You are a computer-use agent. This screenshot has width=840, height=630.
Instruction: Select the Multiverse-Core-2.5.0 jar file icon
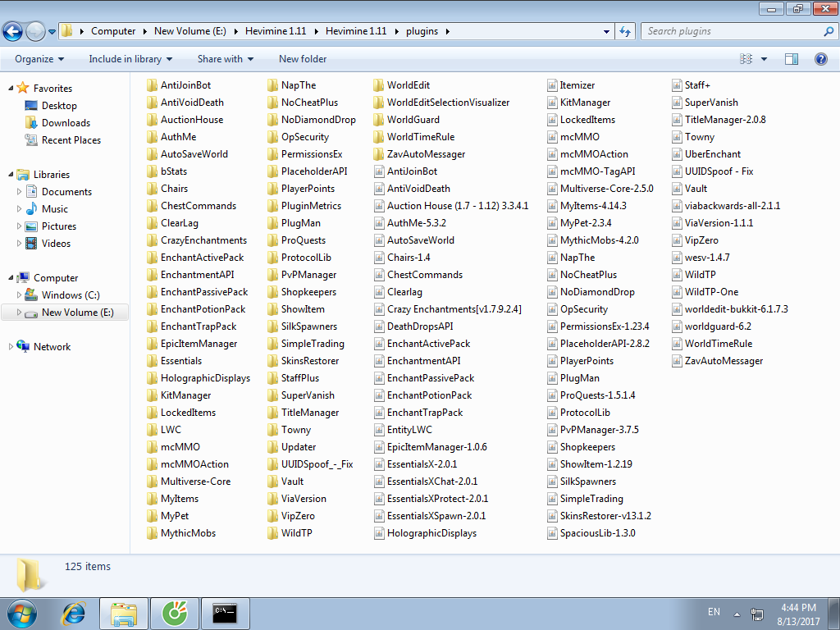(552, 189)
